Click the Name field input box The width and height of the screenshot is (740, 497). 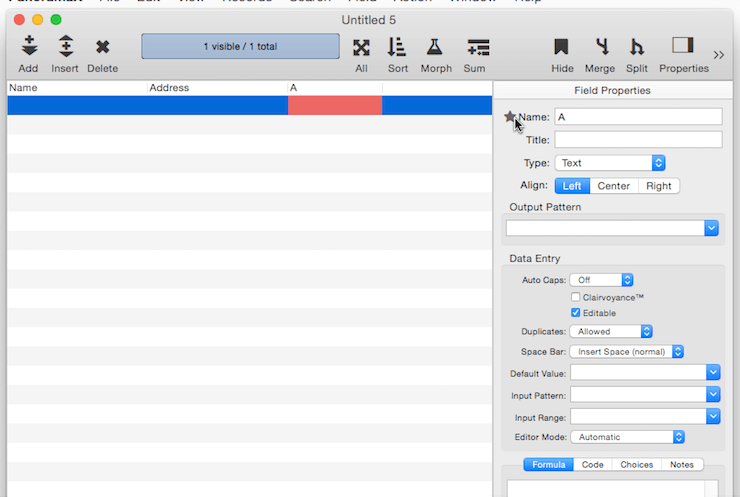point(638,117)
